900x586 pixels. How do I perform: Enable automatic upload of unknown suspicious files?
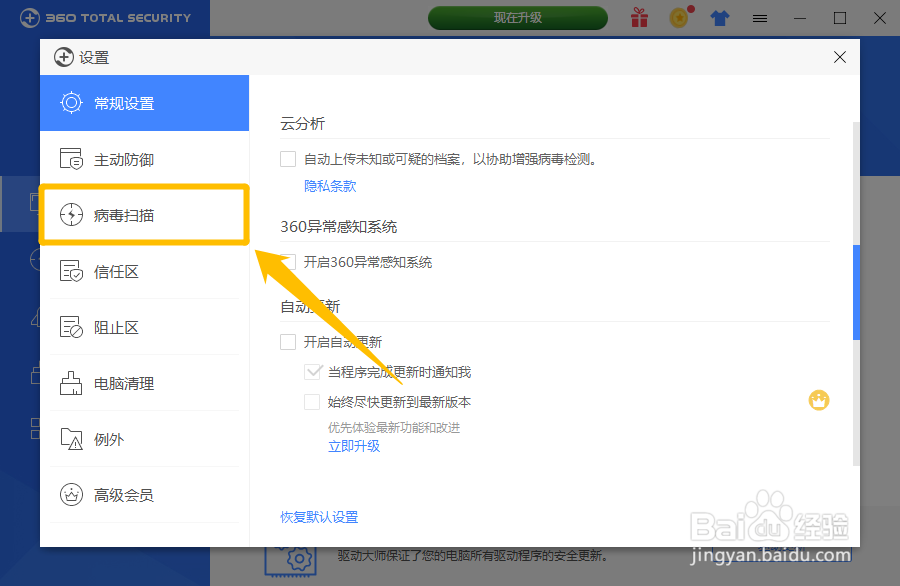point(288,159)
